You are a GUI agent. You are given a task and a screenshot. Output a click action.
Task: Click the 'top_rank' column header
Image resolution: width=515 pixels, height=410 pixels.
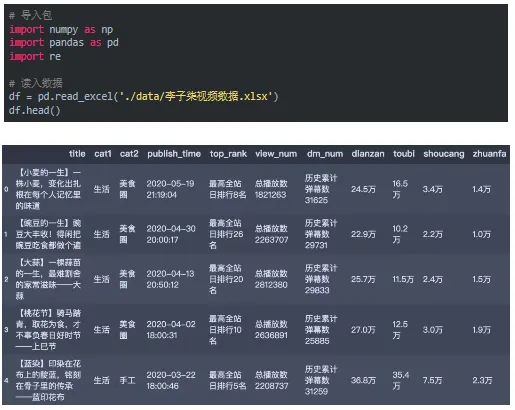(x=228, y=154)
